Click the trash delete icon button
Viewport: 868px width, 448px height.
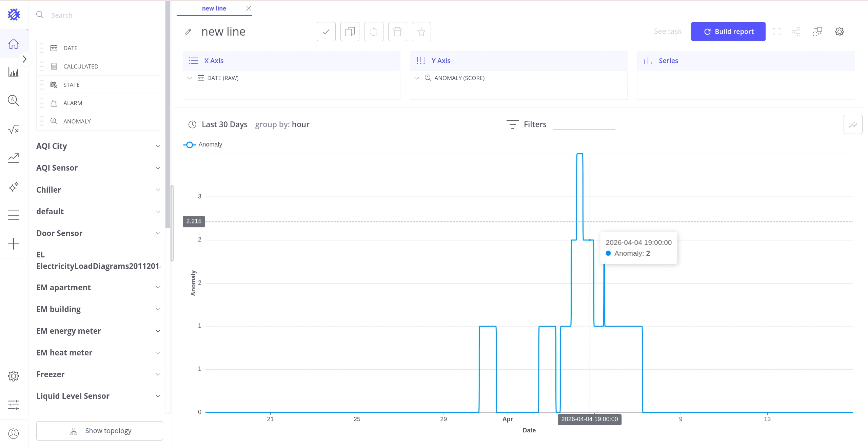pos(398,32)
